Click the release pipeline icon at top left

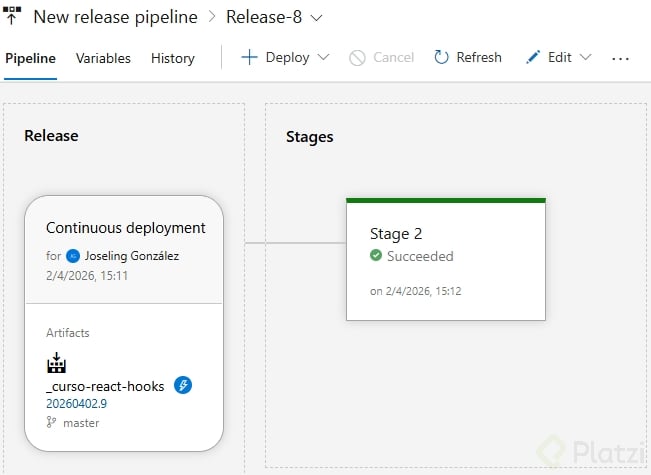click(x=13, y=16)
